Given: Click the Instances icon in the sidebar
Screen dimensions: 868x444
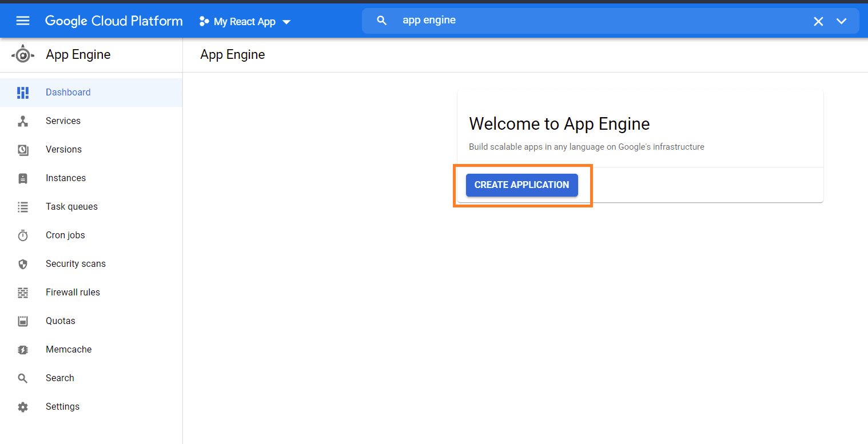Looking at the screenshot, I should [23, 178].
